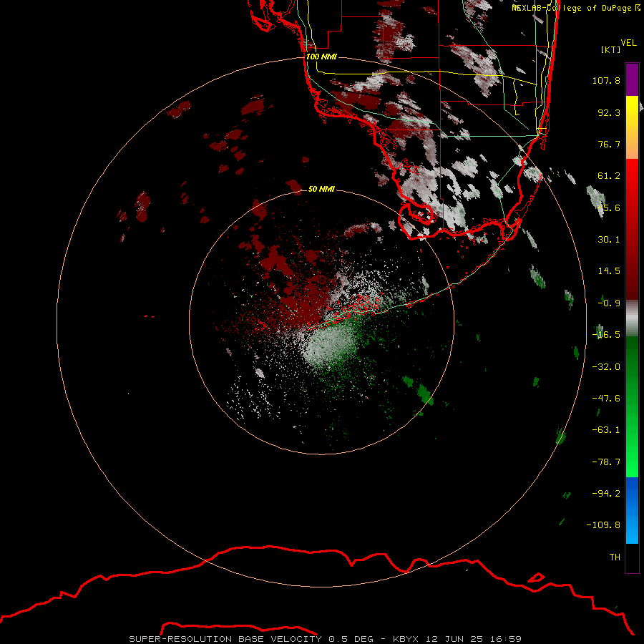
Task: Click the 30.1 legend value
Action: 609,240
